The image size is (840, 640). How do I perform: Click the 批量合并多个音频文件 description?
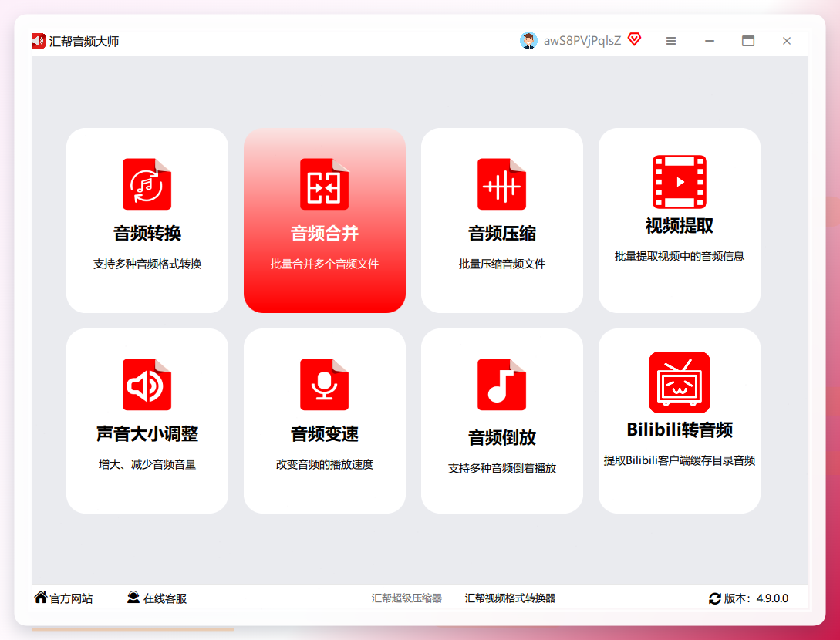325,264
